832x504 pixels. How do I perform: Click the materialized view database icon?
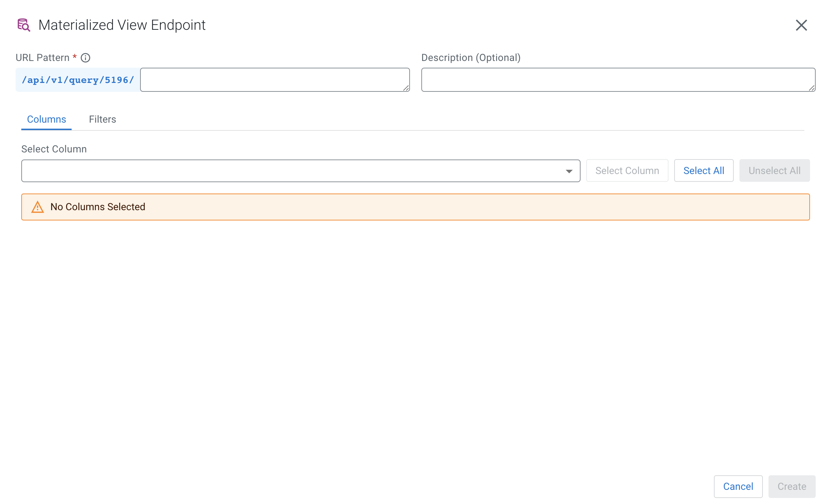click(24, 25)
